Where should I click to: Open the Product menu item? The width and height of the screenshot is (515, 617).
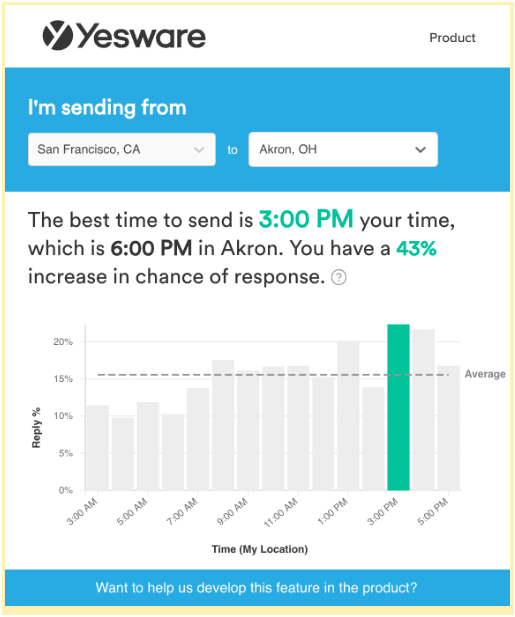click(452, 38)
